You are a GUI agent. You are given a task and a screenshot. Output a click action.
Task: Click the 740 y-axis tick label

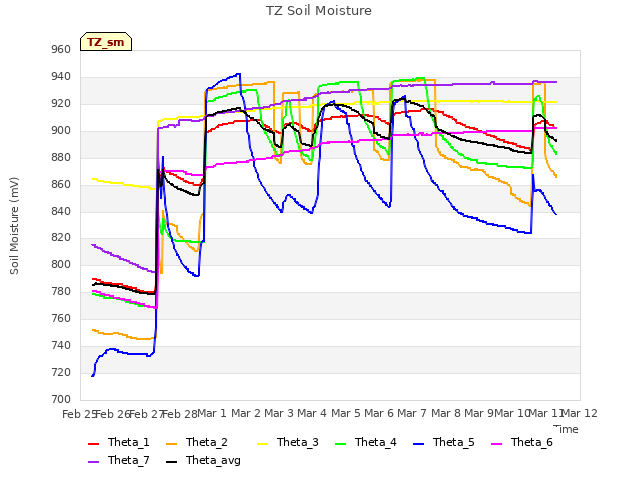(61, 345)
